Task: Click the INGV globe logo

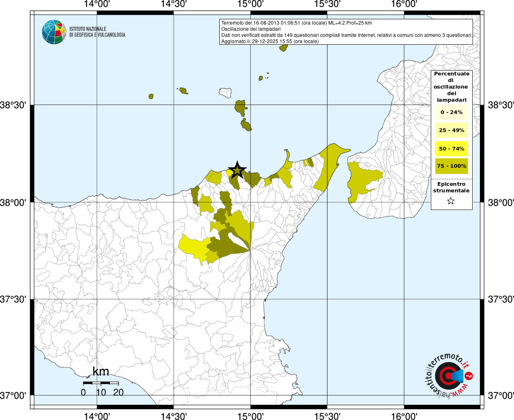Action: pyautogui.click(x=54, y=32)
